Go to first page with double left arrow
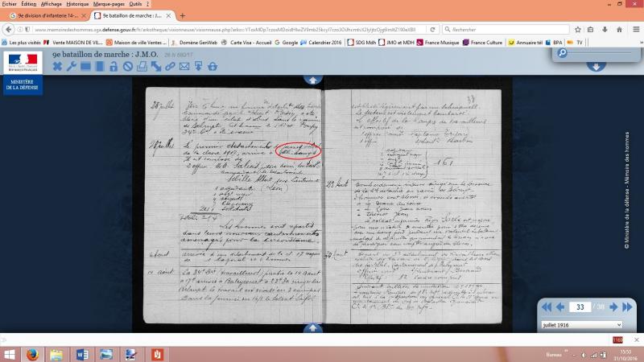This screenshot has height=362, width=644. 547,307
